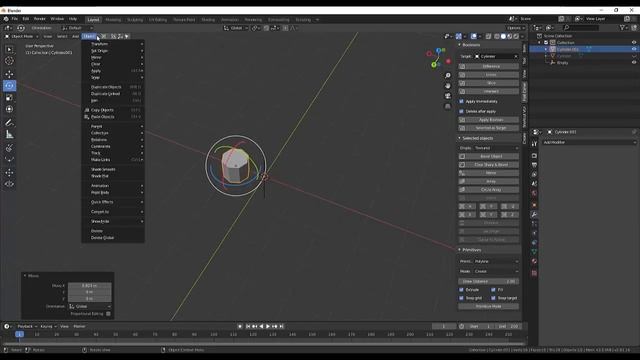Open the File menu
This screenshot has width=640, height=360.
15,19
